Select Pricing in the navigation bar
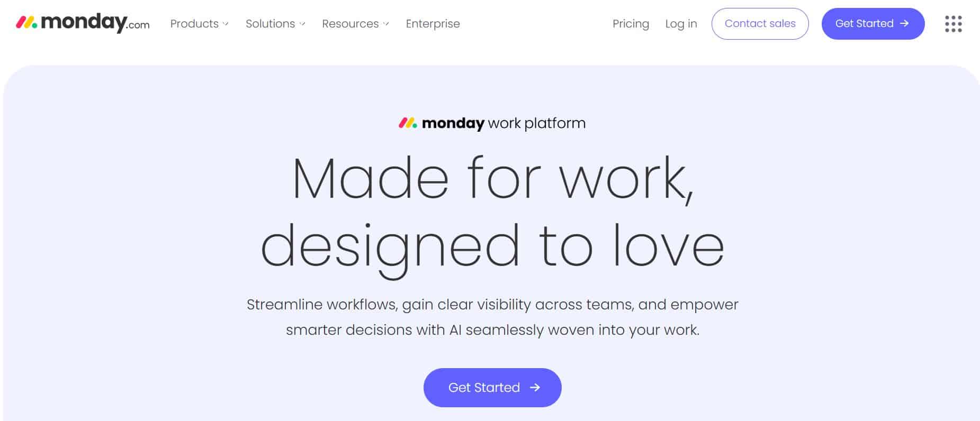The width and height of the screenshot is (980, 421). click(631, 24)
